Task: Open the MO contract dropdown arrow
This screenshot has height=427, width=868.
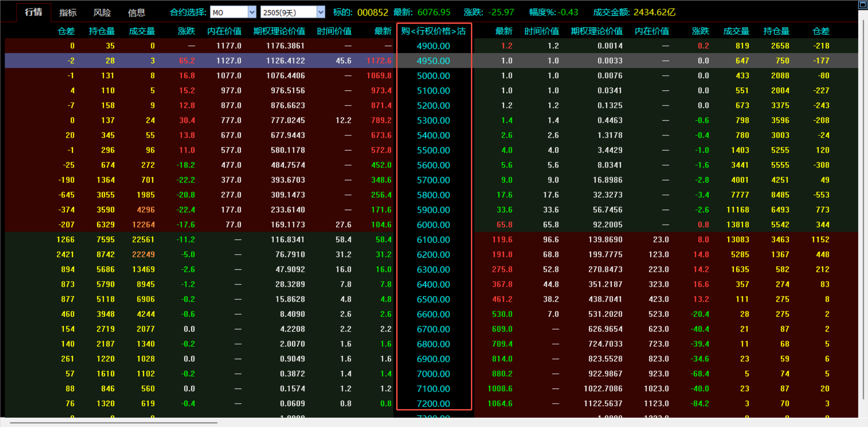Action: pos(252,12)
